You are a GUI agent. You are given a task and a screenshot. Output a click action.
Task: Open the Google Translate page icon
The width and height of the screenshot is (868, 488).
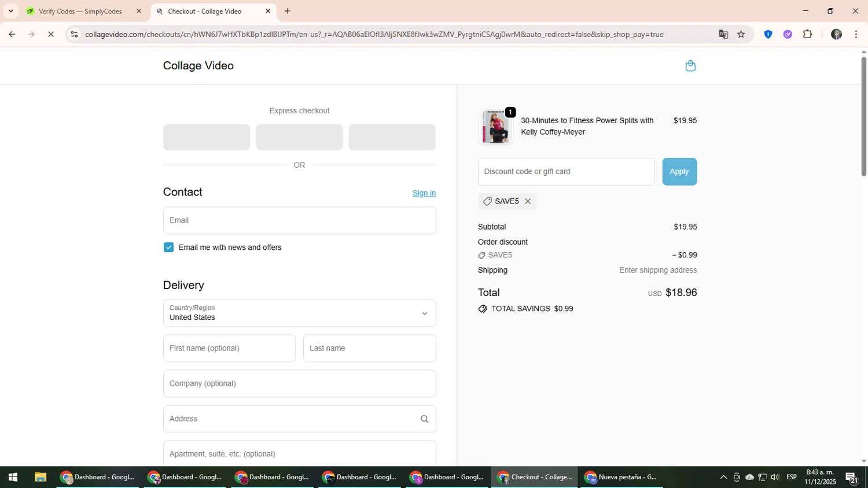(x=723, y=34)
